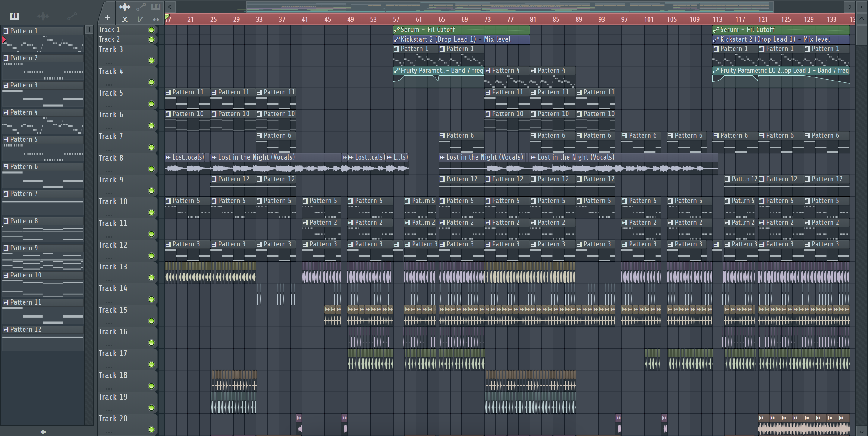Mute Track 13 via its green LED

pos(151,277)
